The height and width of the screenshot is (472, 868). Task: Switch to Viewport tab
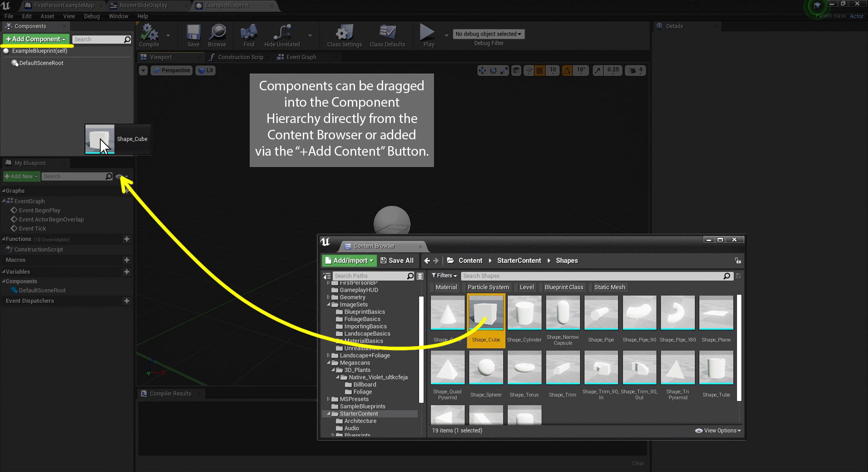[160, 57]
